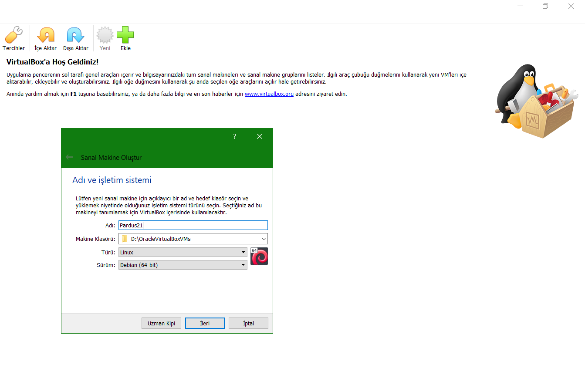Click the İptal cancel button
Image resolution: width=585 pixels, height=392 pixels.
(248, 323)
